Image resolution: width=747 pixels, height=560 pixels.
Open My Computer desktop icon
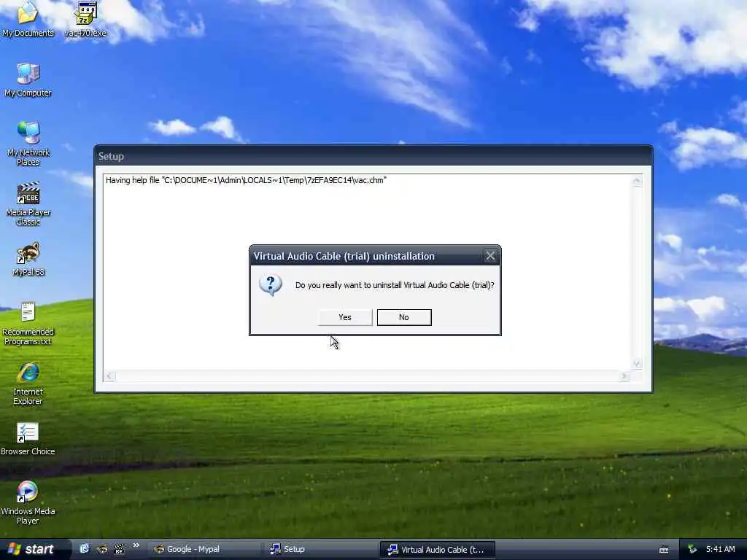pyautogui.click(x=28, y=80)
